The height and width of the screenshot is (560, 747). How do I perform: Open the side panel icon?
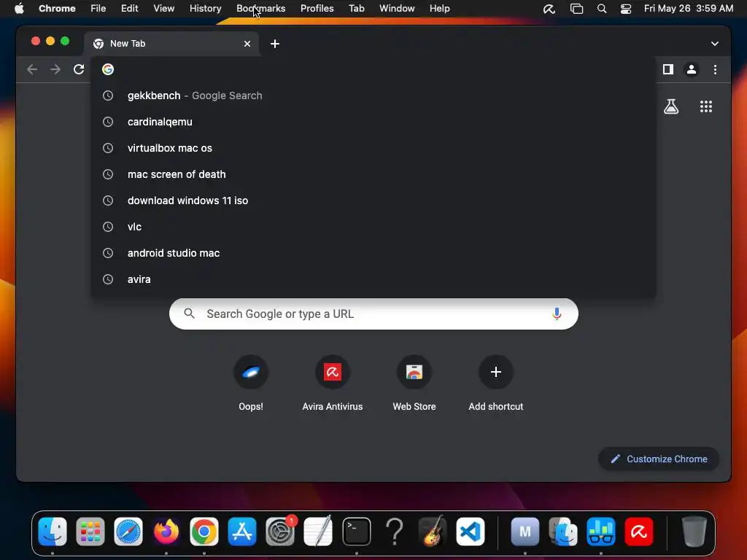pos(668,69)
